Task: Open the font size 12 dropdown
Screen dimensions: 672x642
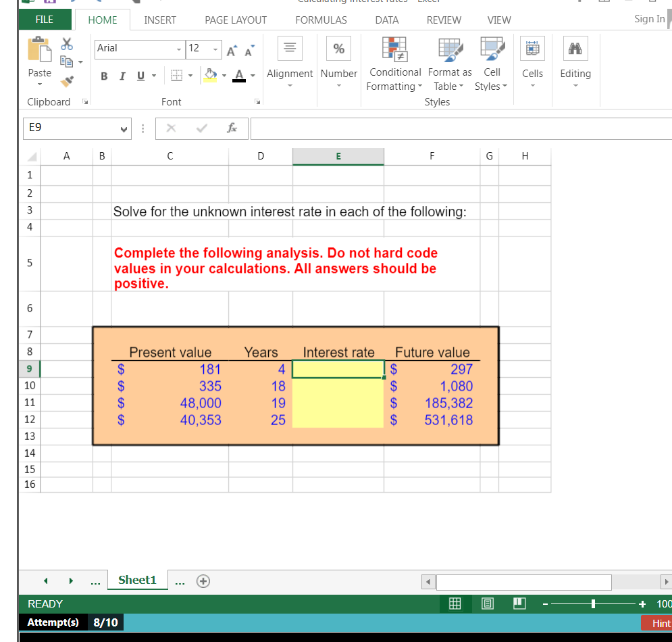Action: pyautogui.click(x=215, y=49)
